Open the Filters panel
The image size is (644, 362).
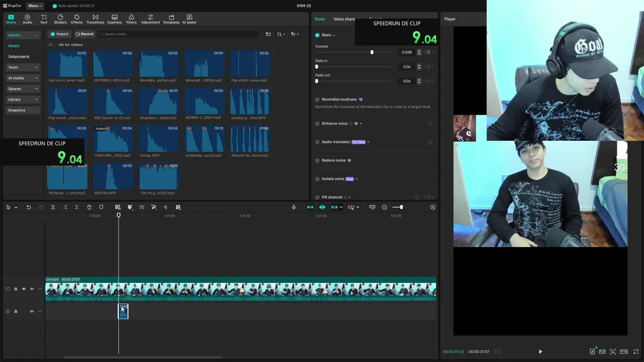click(x=131, y=19)
